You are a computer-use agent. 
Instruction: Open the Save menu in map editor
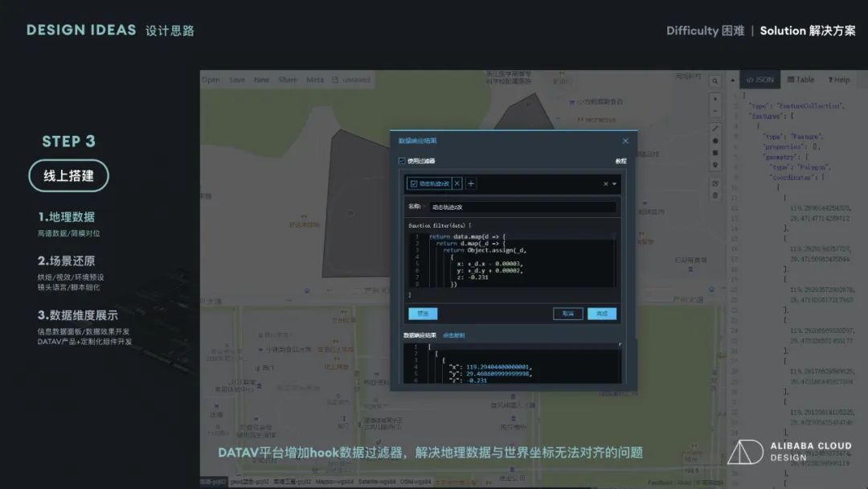tap(237, 80)
